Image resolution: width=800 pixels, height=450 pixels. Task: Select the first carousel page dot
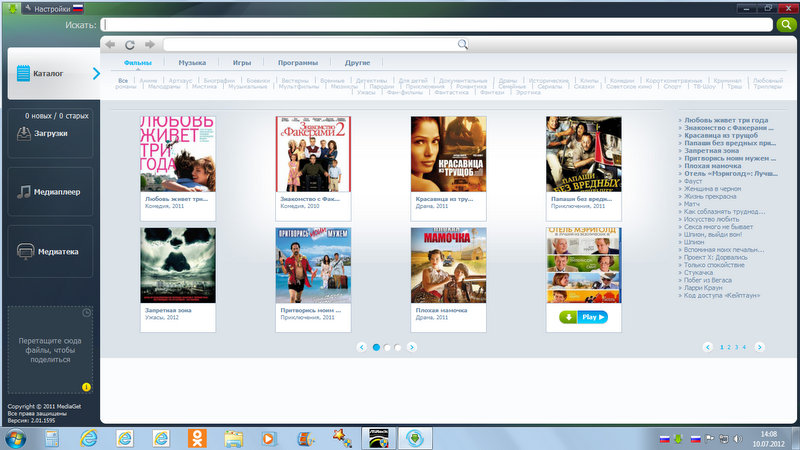[x=376, y=347]
